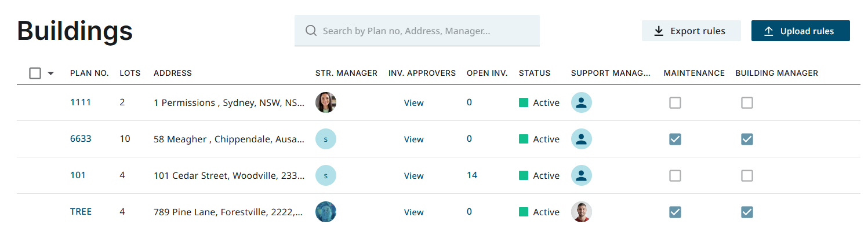
Task: Click open invoices count 0 for plan 1111
Action: 470,102
